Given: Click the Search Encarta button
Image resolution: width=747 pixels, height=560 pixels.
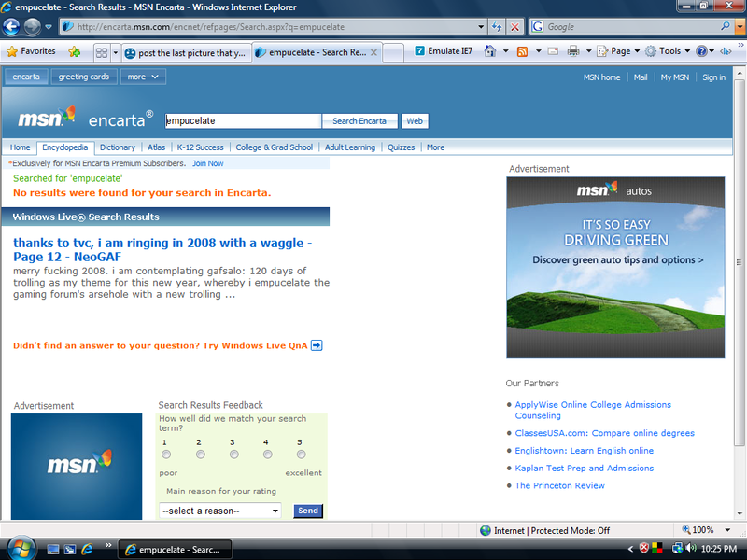Looking at the screenshot, I should [359, 121].
